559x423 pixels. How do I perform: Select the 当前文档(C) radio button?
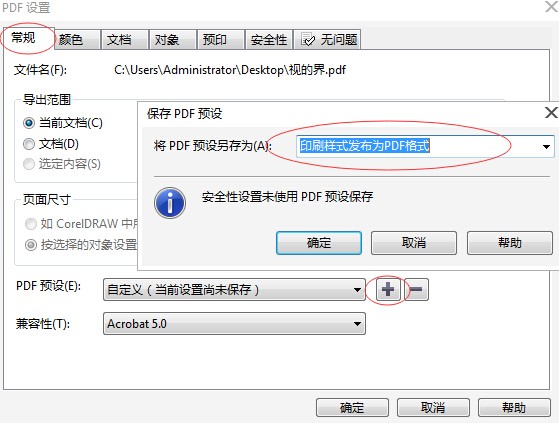point(29,123)
